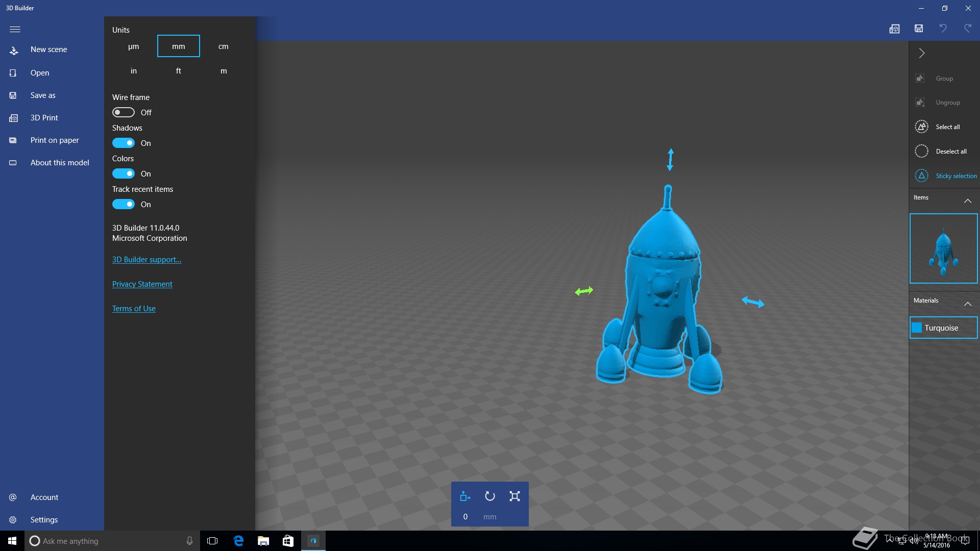Viewport: 980px width, 551px height.
Task: Click the Windows Start button
Action: point(12,541)
